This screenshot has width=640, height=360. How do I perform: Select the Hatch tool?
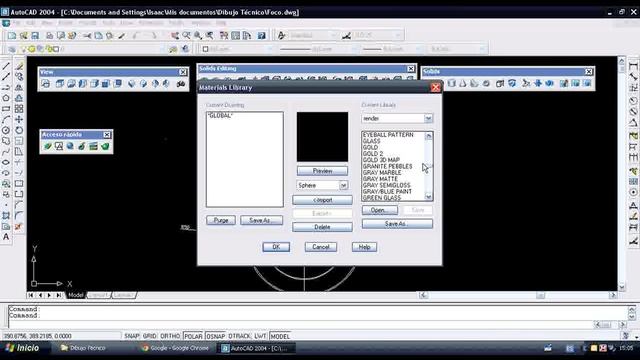coord(6,216)
